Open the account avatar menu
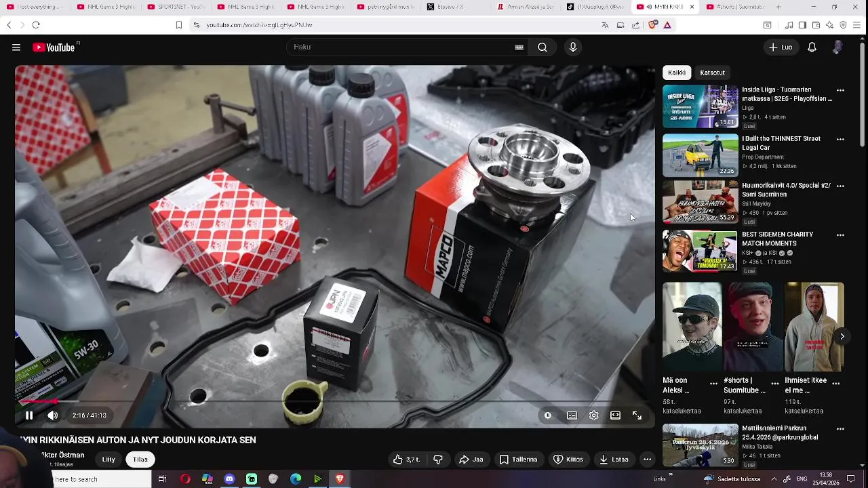868x488 pixels. [x=837, y=47]
